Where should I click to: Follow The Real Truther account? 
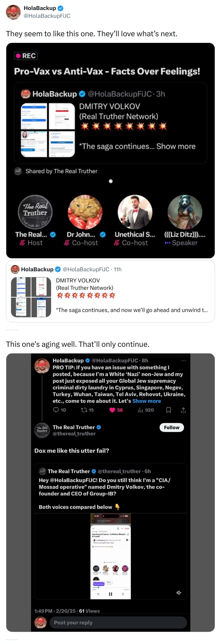171,427
